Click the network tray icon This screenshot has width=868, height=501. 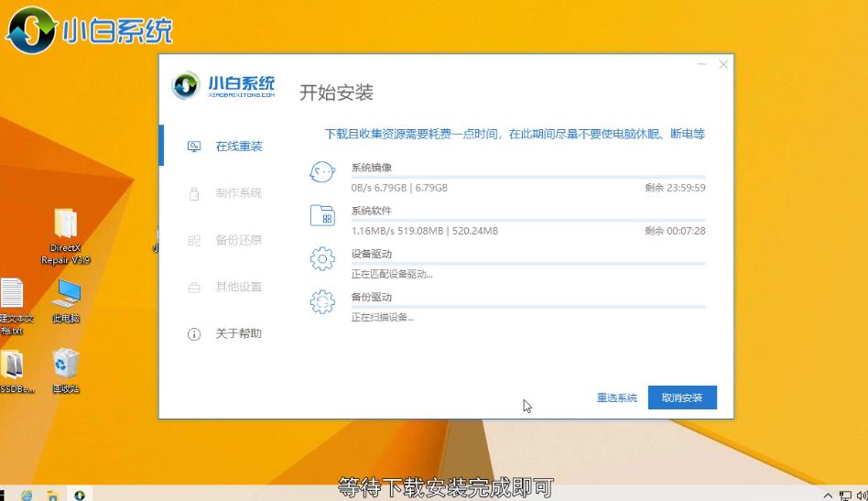[845, 496]
